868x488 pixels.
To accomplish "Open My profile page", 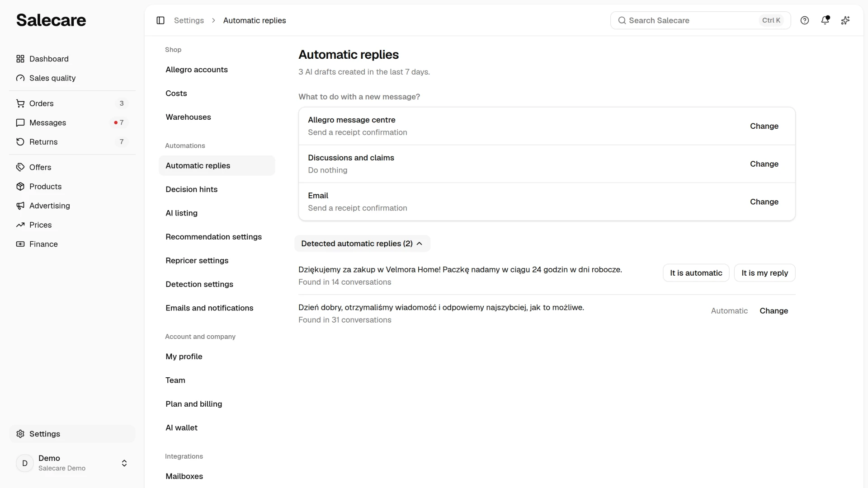I will [x=217, y=357].
